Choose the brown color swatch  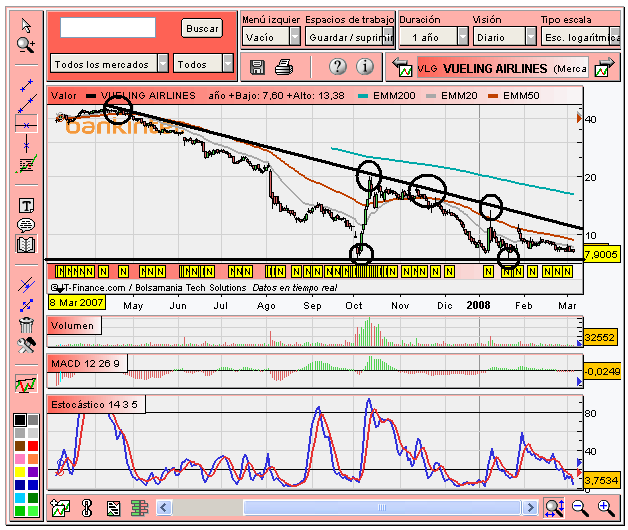click(x=20, y=446)
